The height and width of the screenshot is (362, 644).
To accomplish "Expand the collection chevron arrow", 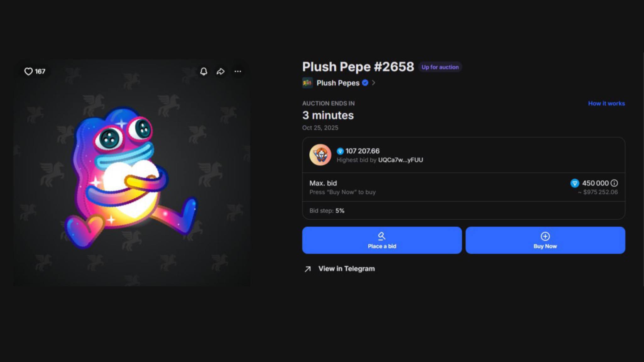I will [374, 83].
